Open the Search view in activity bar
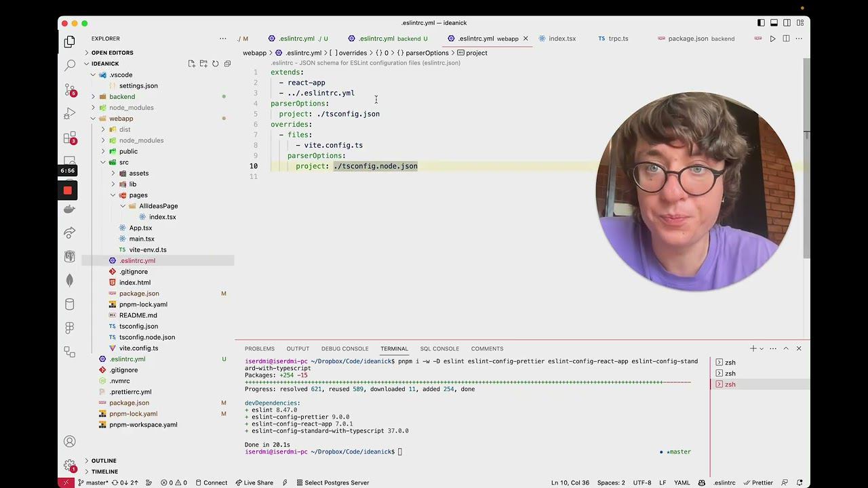Viewport: 868px width, 488px height. 69,66
